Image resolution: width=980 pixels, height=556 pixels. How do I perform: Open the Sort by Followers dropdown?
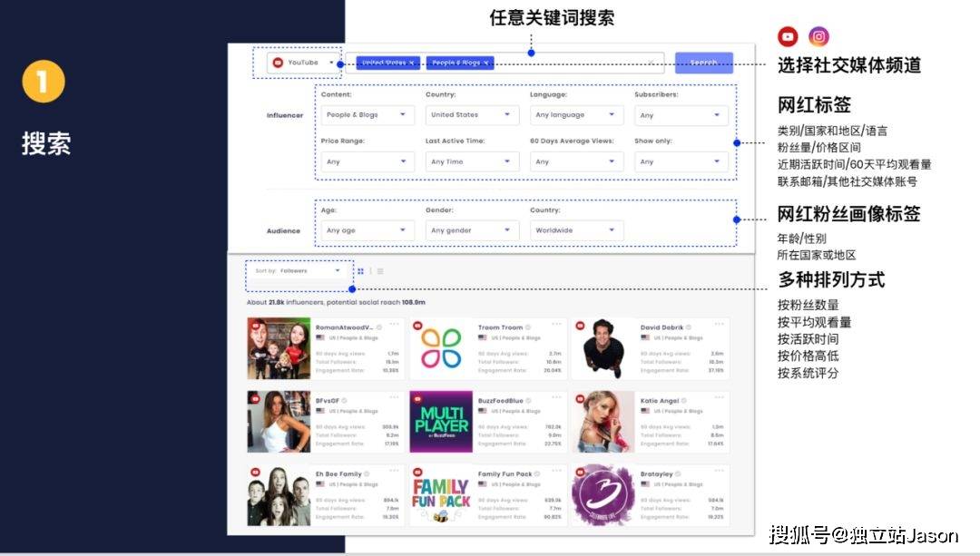tap(299, 270)
